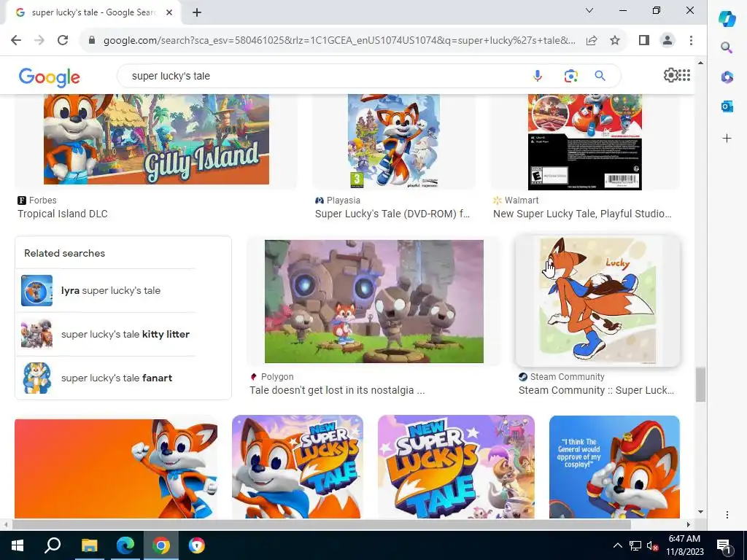Image resolution: width=747 pixels, height=560 pixels.
Task: Open second Chrome taskbar icon
Action: (197, 545)
